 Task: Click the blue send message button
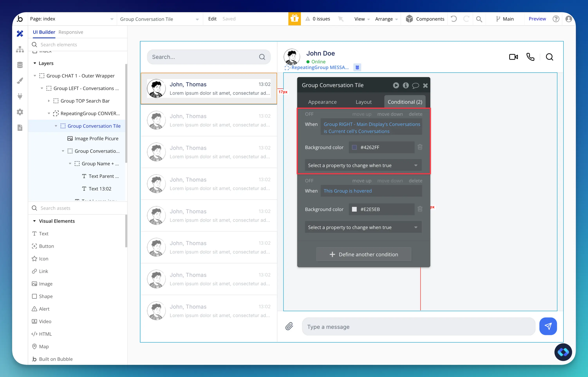coord(548,326)
